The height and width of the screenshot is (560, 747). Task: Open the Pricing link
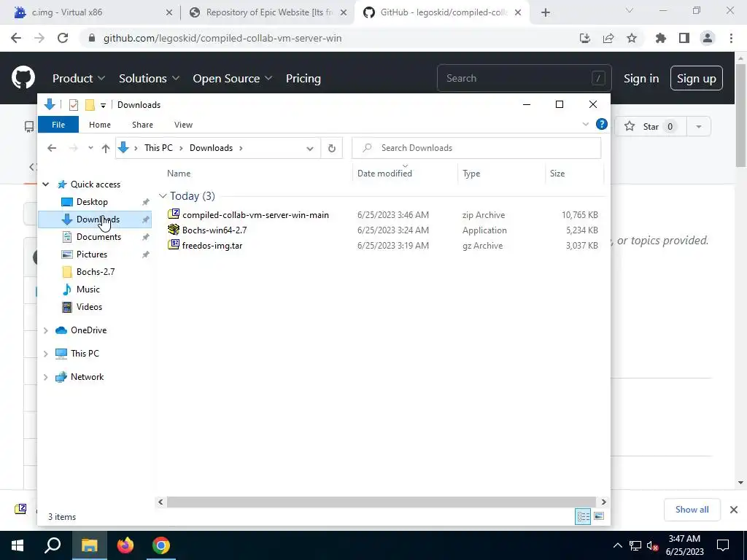(303, 78)
